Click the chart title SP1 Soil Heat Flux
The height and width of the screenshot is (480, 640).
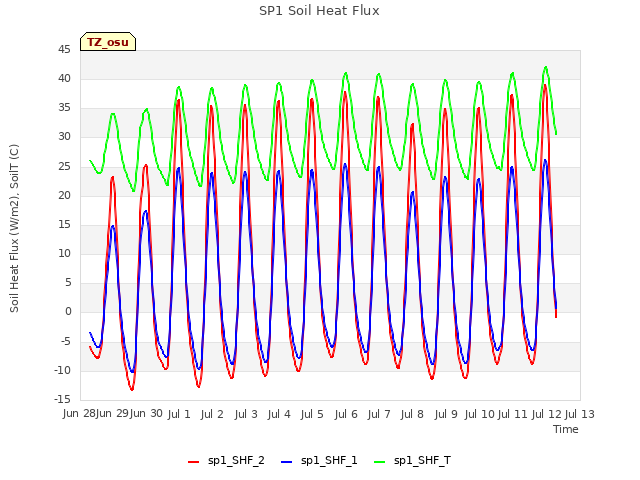tap(319, 11)
